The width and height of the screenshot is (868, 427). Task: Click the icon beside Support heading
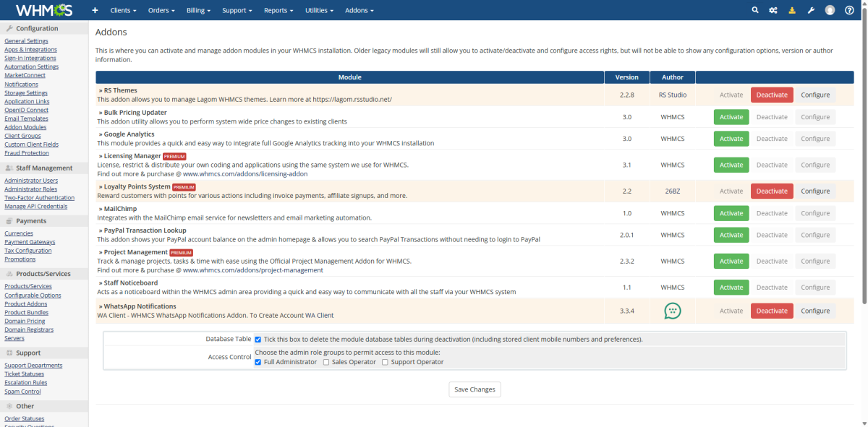pos(9,353)
